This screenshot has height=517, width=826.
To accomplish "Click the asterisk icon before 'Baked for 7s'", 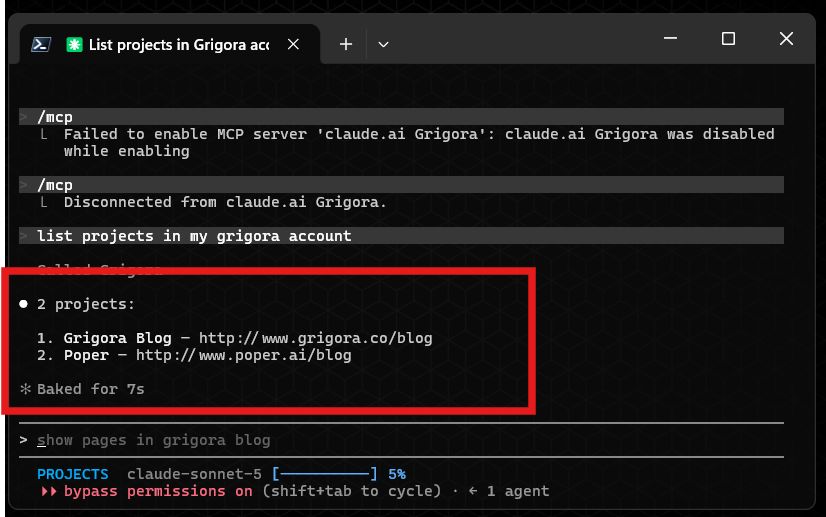I will (x=25, y=389).
